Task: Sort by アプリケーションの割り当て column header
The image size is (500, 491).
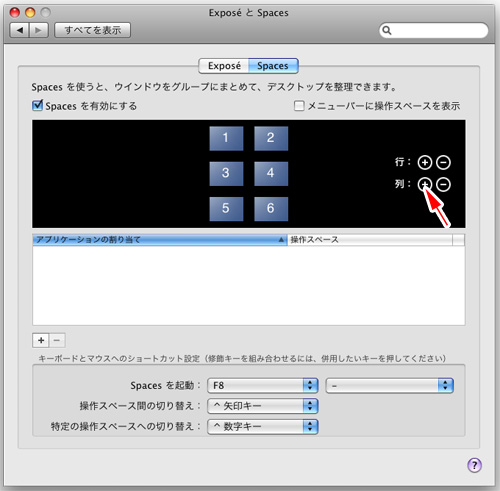Action: point(160,240)
